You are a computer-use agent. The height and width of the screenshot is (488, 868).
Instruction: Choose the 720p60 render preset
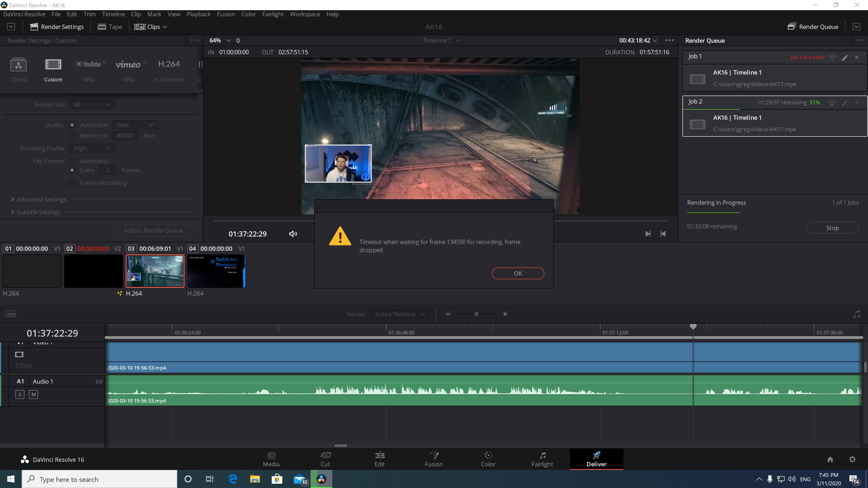click(19, 70)
